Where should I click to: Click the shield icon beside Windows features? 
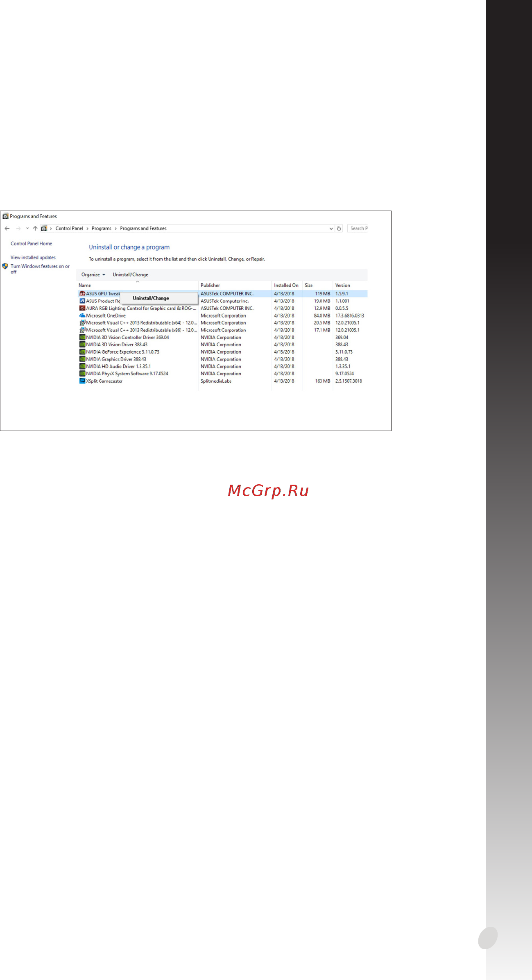[5, 266]
